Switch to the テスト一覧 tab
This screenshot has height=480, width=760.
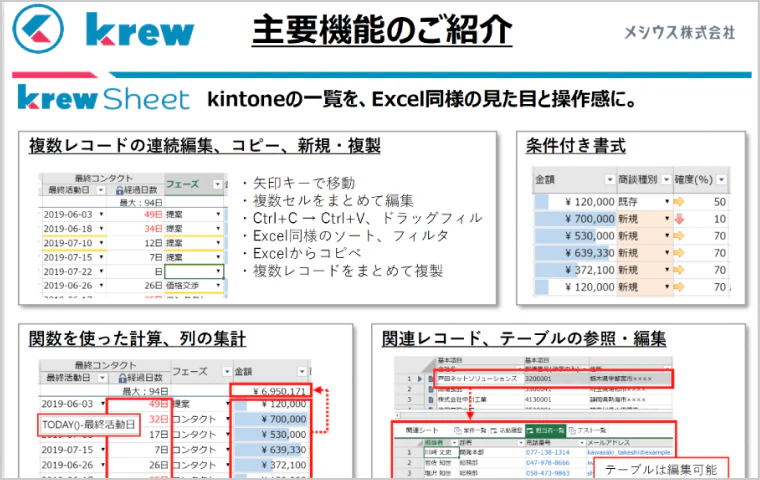pyautogui.click(x=587, y=430)
